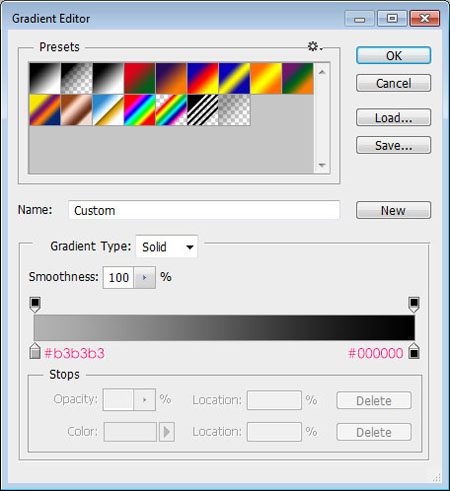Open the Gradient Type dropdown

(x=167, y=247)
